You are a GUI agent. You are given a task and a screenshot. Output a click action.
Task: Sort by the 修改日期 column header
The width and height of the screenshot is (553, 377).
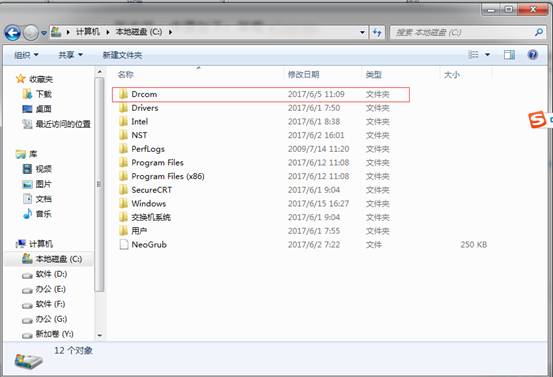click(x=304, y=74)
